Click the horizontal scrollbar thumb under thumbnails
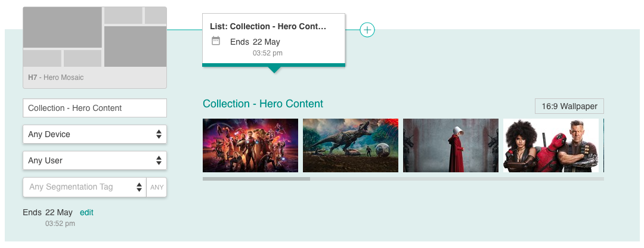 (x=256, y=179)
